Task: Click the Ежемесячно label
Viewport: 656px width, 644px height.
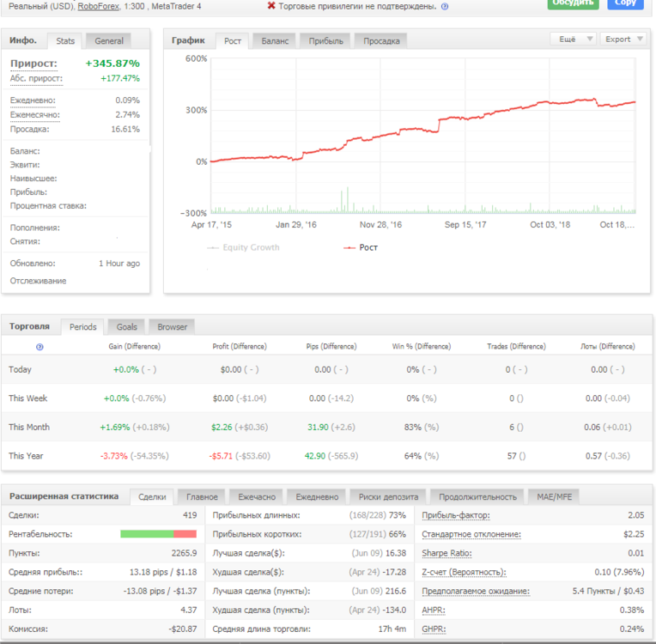Action: click(x=34, y=115)
